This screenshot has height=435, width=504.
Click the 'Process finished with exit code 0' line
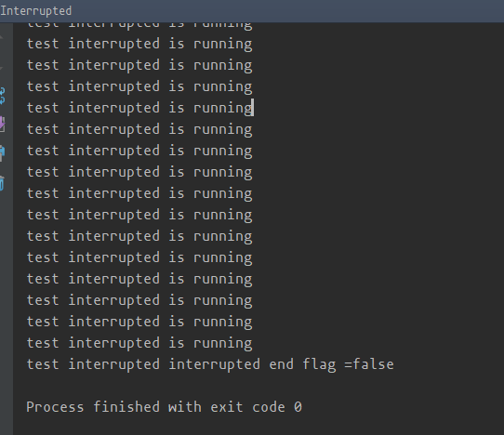164,407
